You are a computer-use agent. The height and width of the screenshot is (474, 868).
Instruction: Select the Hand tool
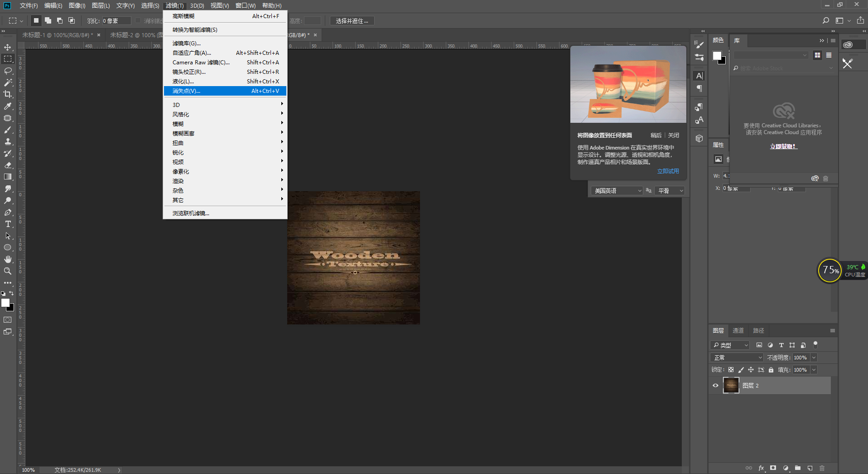pos(8,259)
